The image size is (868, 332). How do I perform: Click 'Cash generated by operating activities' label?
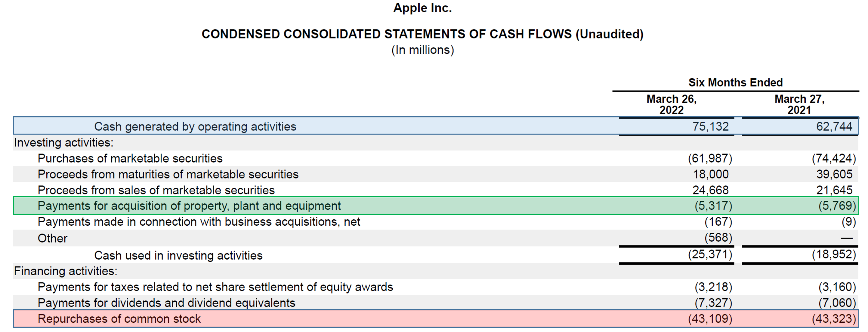(x=195, y=126)
